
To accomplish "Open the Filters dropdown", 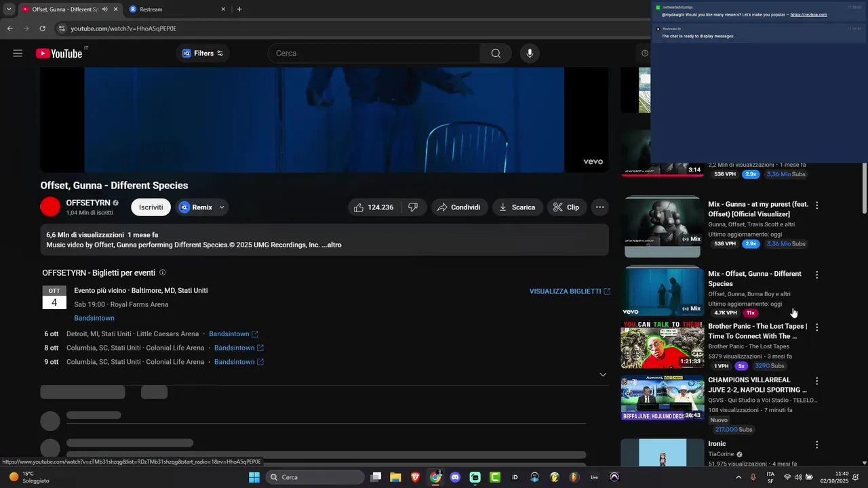I will [203, 54].
